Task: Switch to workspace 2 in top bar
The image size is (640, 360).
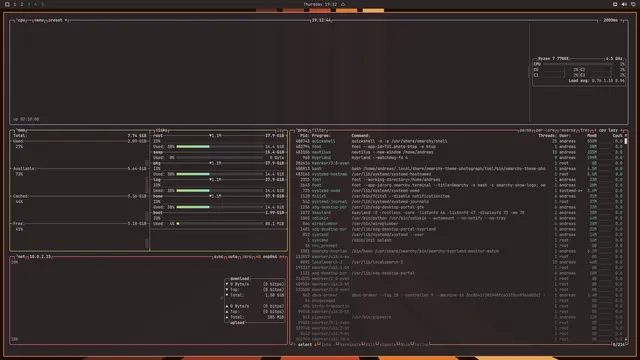Action: 22,4
